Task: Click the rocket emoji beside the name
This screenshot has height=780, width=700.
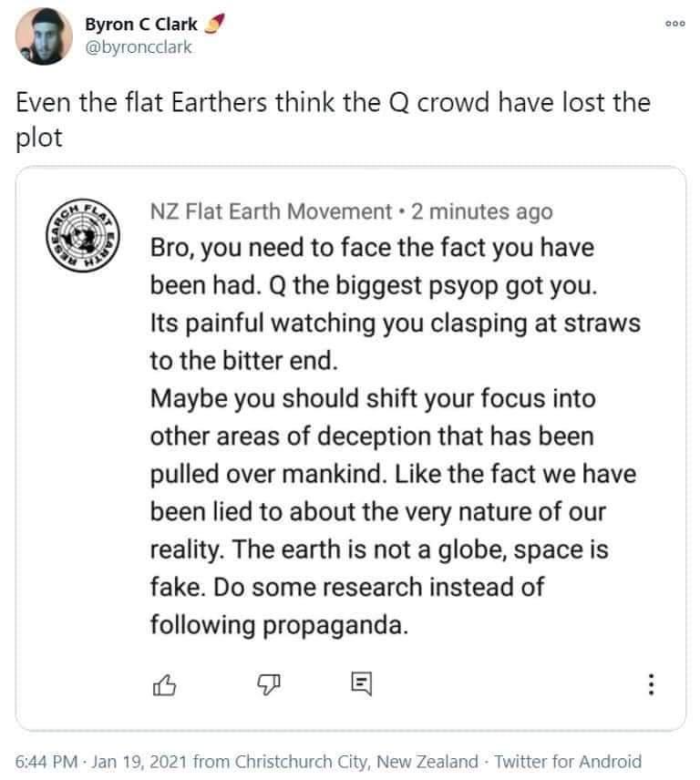Action: 215,25
